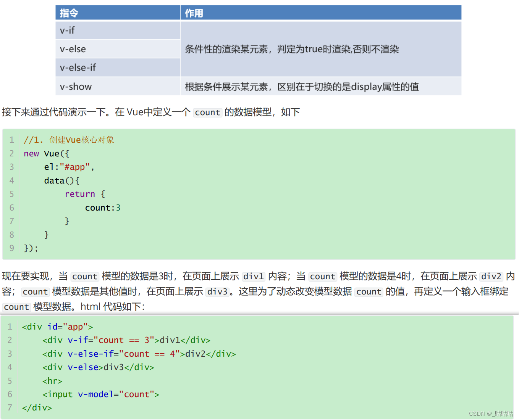
Task: Select the div1 inline code label
Action: (253, 276)
